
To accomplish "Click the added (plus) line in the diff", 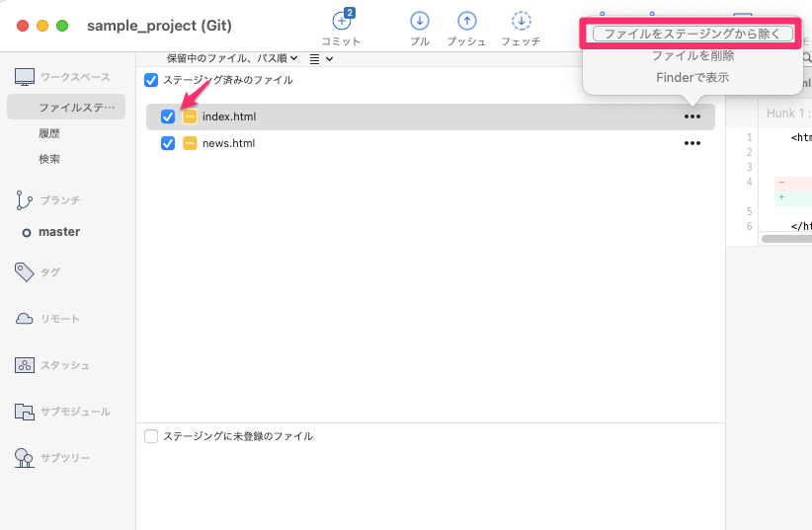I will tap(793, 198).
